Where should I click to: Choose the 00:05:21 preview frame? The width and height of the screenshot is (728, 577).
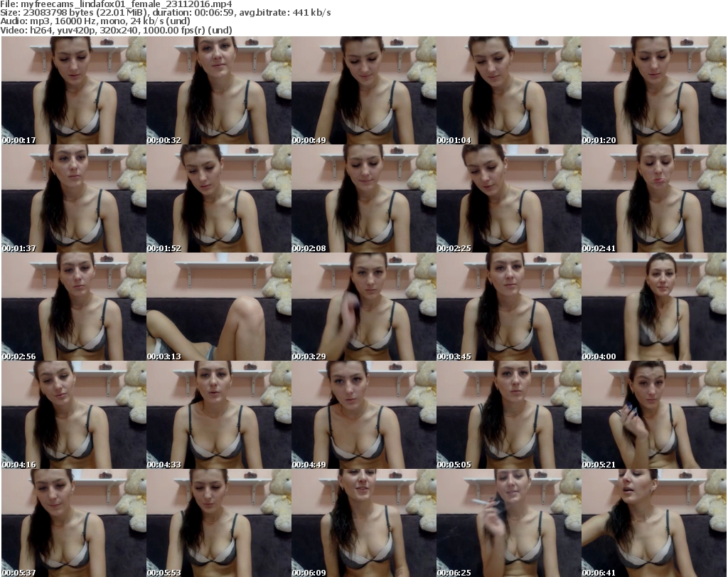(x=654, y=415)
